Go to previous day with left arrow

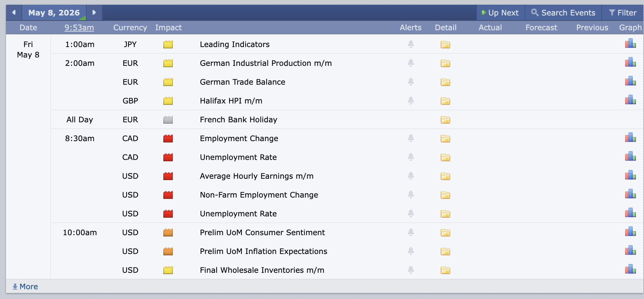click(x=14, y=13)
